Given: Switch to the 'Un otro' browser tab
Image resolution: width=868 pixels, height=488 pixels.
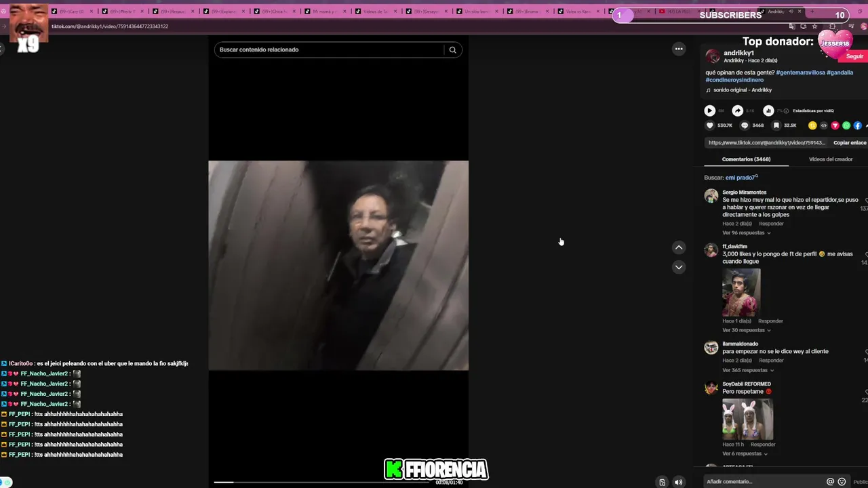Looking at the screenshot, I should pyautogui.click(x=476, y=12).
